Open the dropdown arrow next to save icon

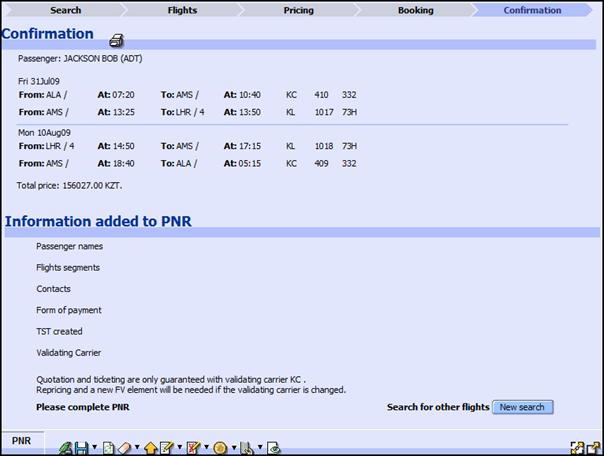[94, 448]
